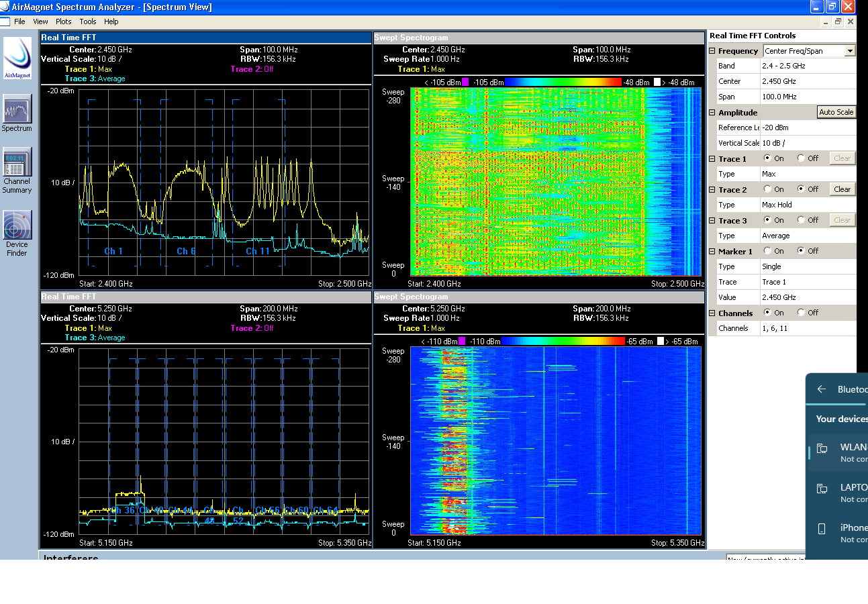Turn Trace 2 On
This screenshot has height=604, width=868.
point(768,189)
